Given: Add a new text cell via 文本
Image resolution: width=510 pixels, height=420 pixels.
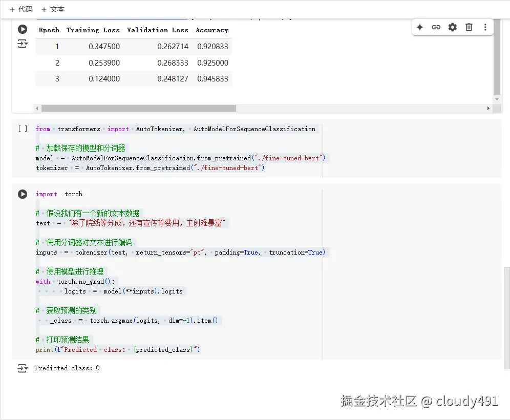Looking at the screenshot, I should [53, 9].
